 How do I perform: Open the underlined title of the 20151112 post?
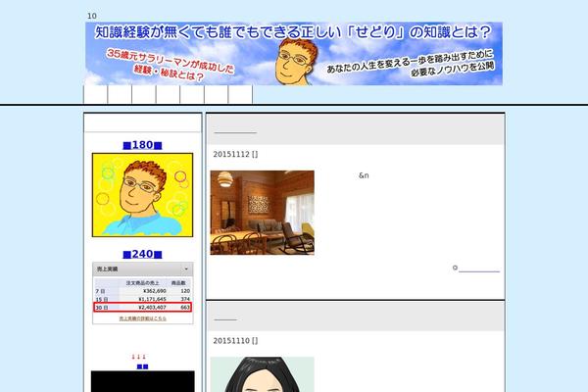pyautogui.click(x=235, y=130)
